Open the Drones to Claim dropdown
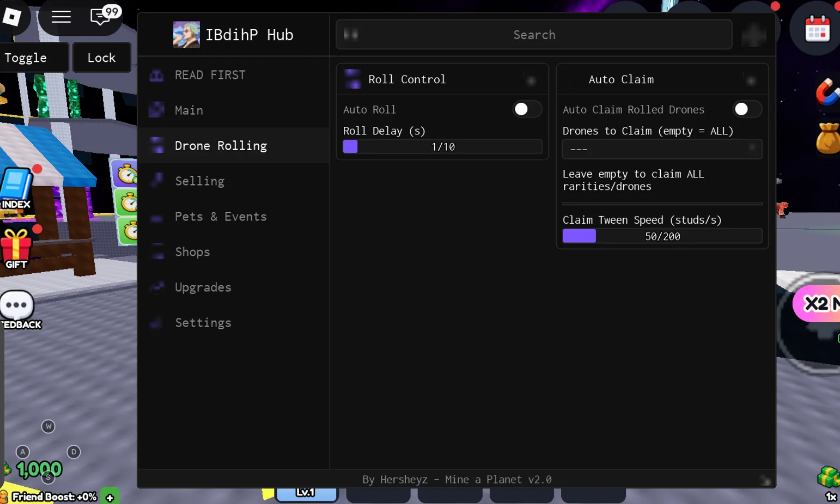840x504 pixels. point(662,149)
